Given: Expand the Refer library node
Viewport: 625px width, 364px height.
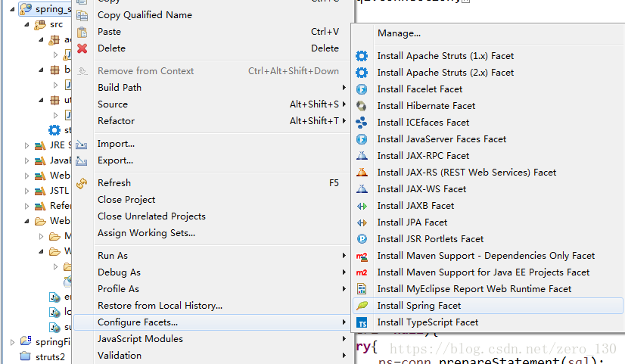Looking at the screenshot, I should coord(26,206).
